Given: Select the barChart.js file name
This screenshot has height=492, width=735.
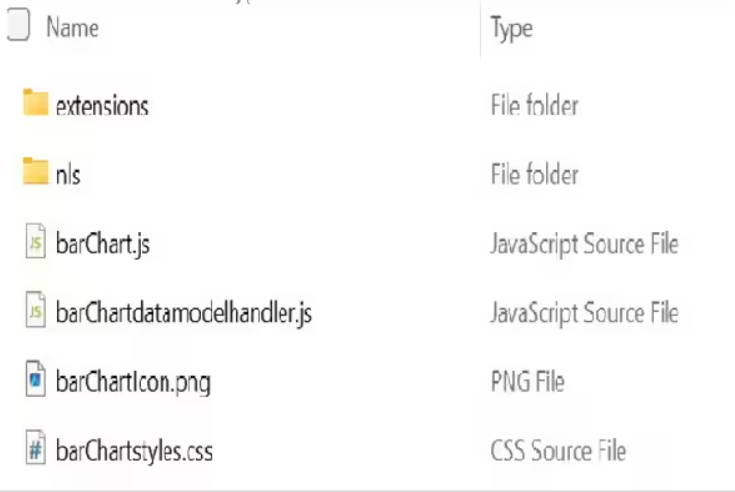Looking at the screenshot, I should click(x=103, y=243).
